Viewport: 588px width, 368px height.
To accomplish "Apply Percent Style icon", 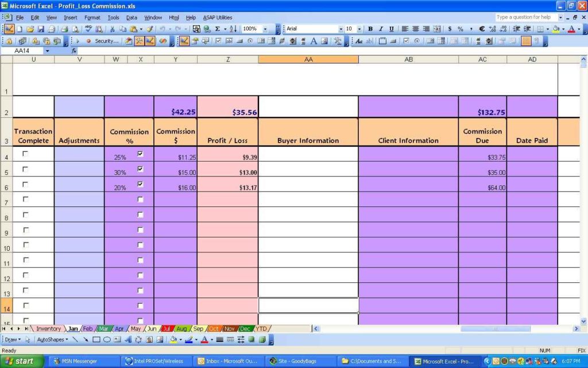I will click(x=461, y=29).
